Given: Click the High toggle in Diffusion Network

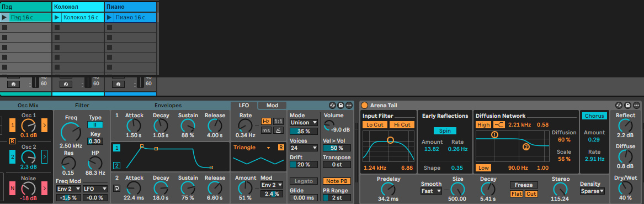Looking at the screenshot, I should coord(483,124).
